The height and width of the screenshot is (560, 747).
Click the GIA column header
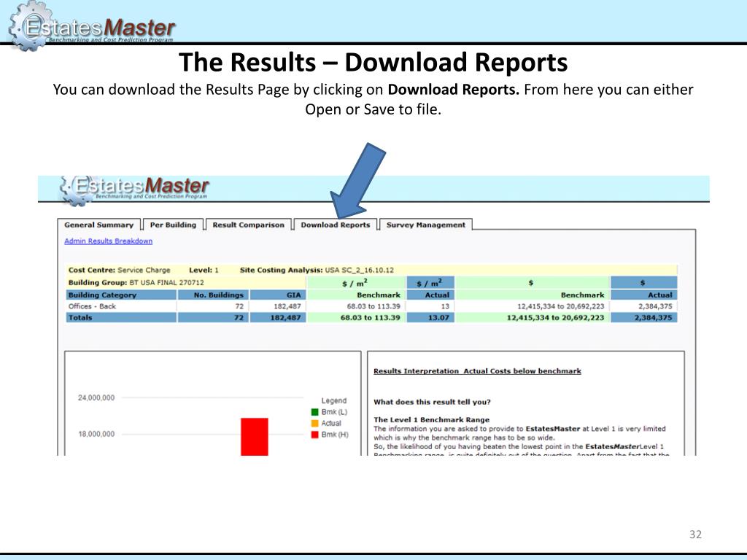point(278,295)
